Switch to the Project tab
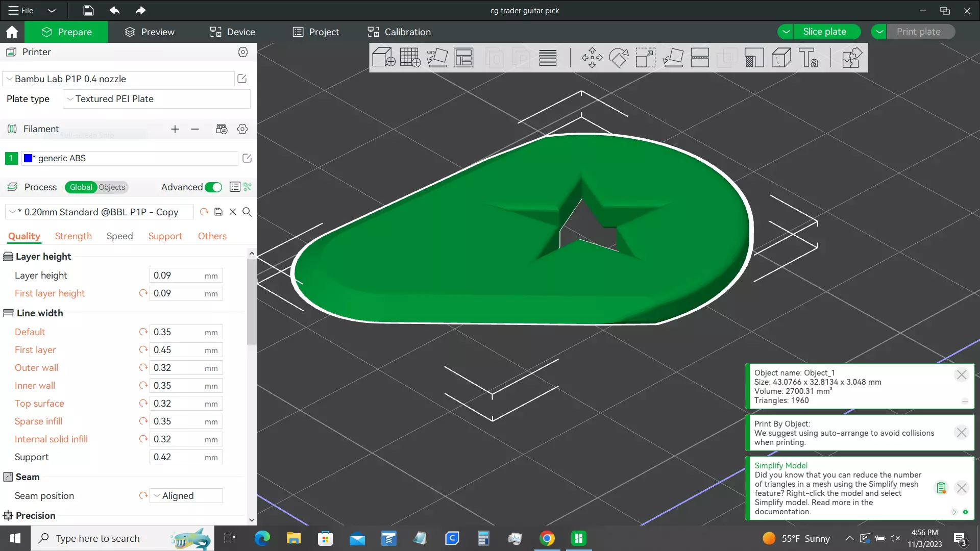980x551 pixels. click(x=316, y=32)
